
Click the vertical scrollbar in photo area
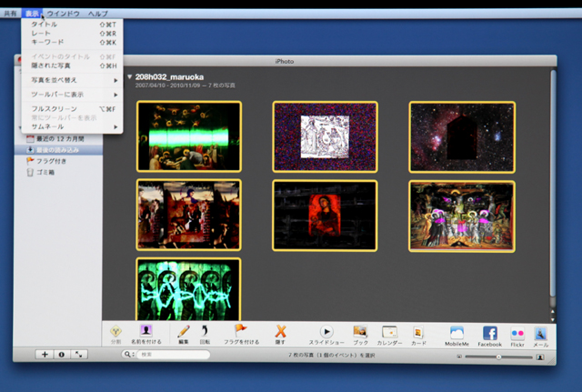[x=553, y=184]
